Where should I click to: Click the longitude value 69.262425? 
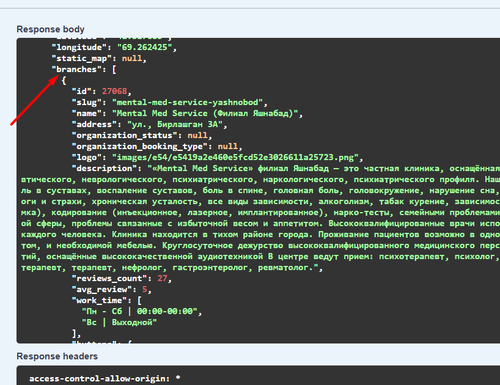[145, 47]
